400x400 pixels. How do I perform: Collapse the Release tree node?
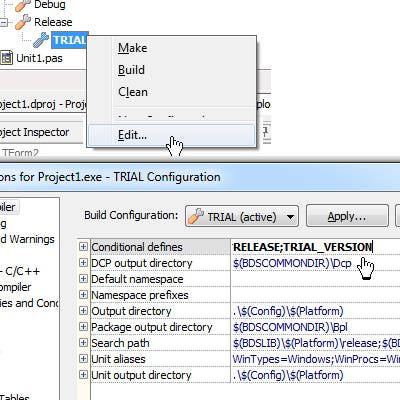pyautogui.click(x=3, y=23)
